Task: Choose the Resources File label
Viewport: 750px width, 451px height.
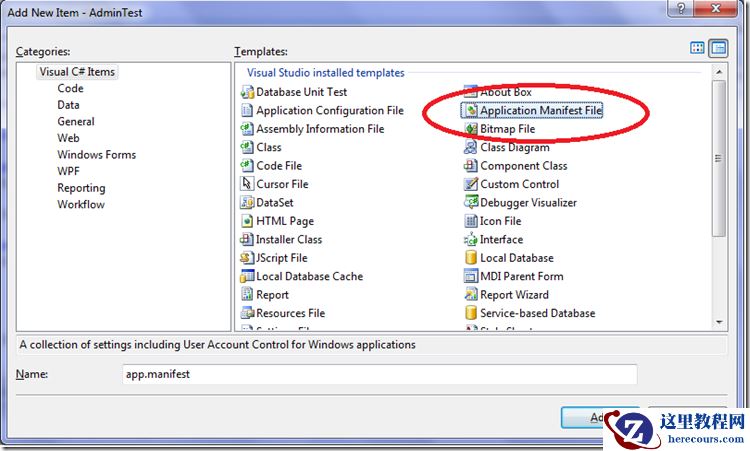Action: tap(291, 313)
